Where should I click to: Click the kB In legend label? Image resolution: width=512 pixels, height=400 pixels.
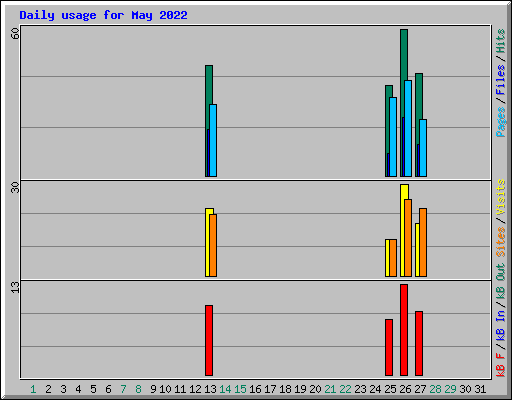point(500,325)
